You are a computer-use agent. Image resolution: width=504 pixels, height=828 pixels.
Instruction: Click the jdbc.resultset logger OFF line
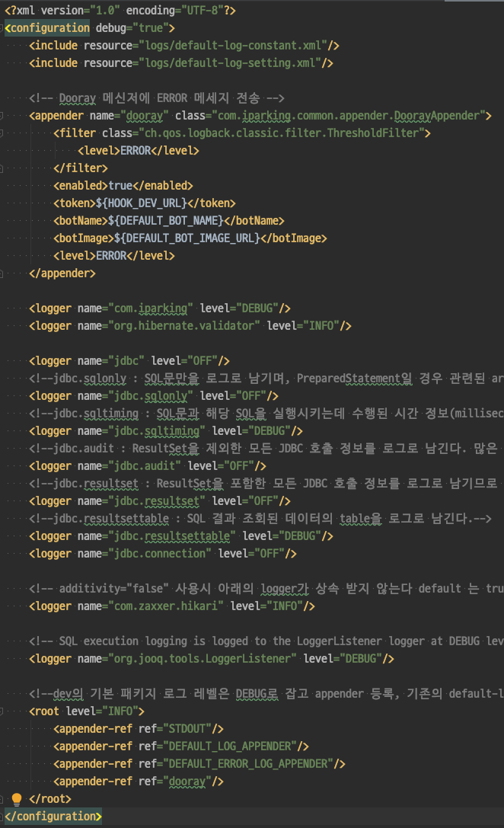pos(160,500)
